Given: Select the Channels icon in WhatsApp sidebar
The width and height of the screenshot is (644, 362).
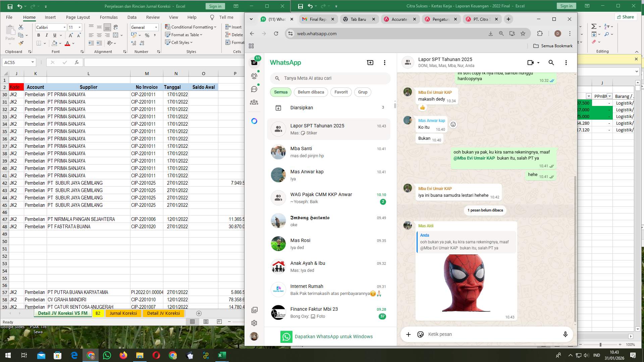Looking at the screenshot, I should 254,89.
